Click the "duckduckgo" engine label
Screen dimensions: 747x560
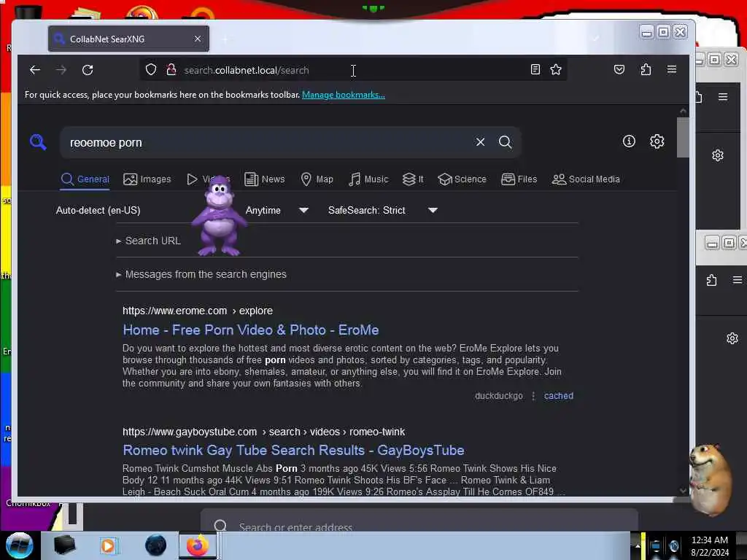coord(499,396)
